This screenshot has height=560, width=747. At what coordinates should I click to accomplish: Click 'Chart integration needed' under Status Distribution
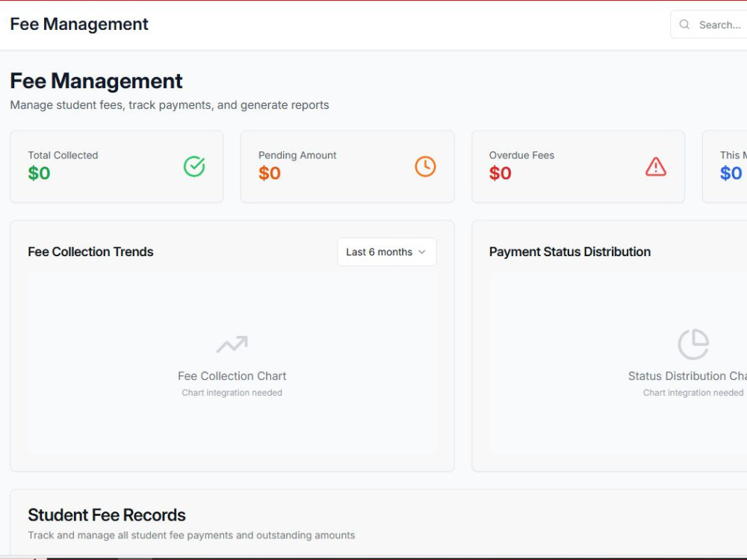coord(693,393)
